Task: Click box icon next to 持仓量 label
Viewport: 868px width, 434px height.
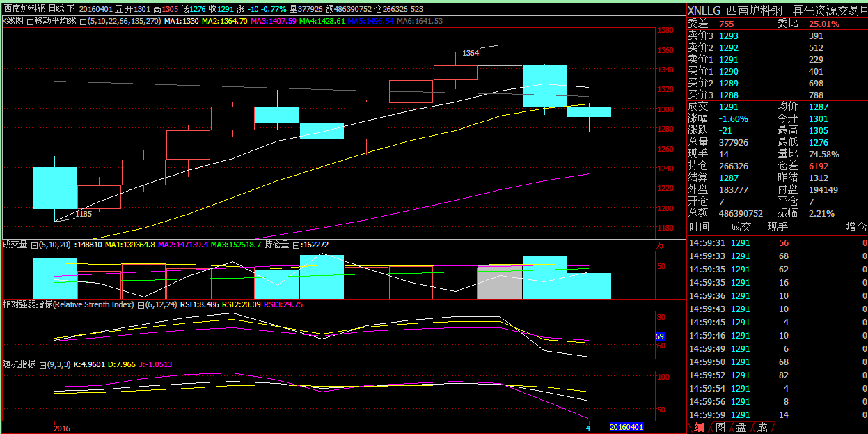Action: click(x=297, y=245)
